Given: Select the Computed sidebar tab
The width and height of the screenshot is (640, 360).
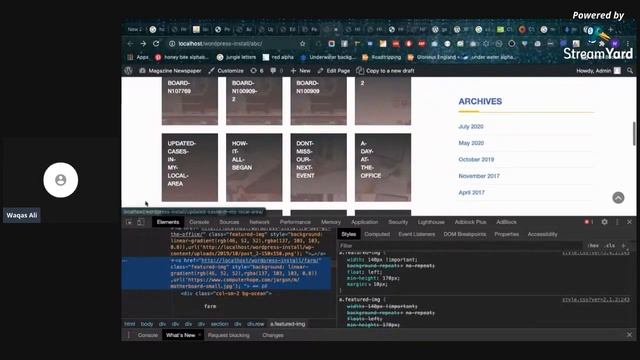Looking at the screenshot, I should 377,234.
